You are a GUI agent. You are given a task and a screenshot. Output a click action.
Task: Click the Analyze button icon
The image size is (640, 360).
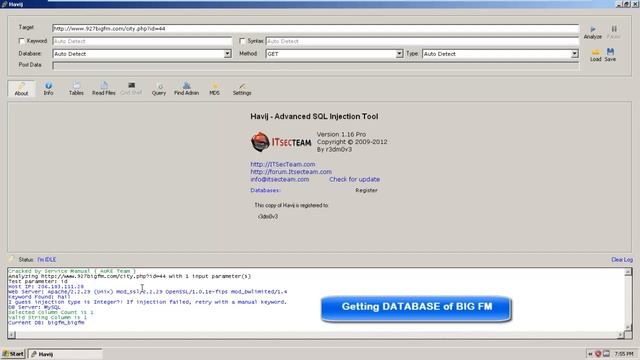[x=593, y=29]
